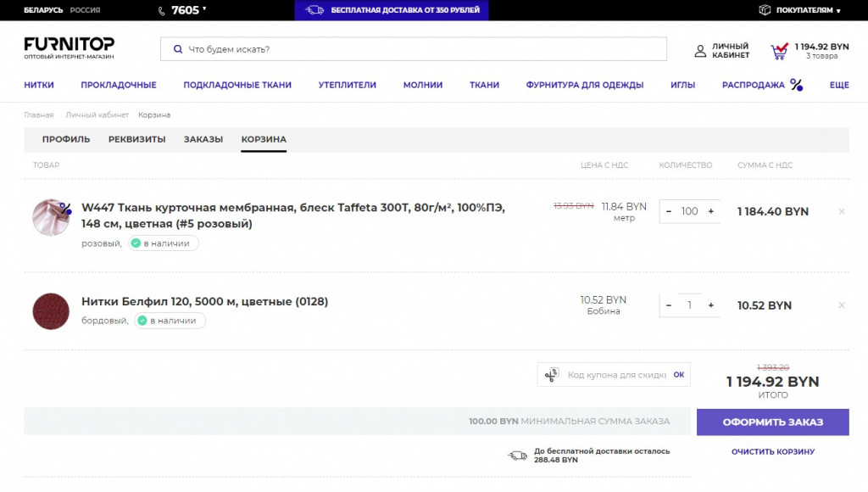The image size is (868, 492).
Task: Decrease Belfil threads quantity with minus
Action: click(x=669, y=305)
